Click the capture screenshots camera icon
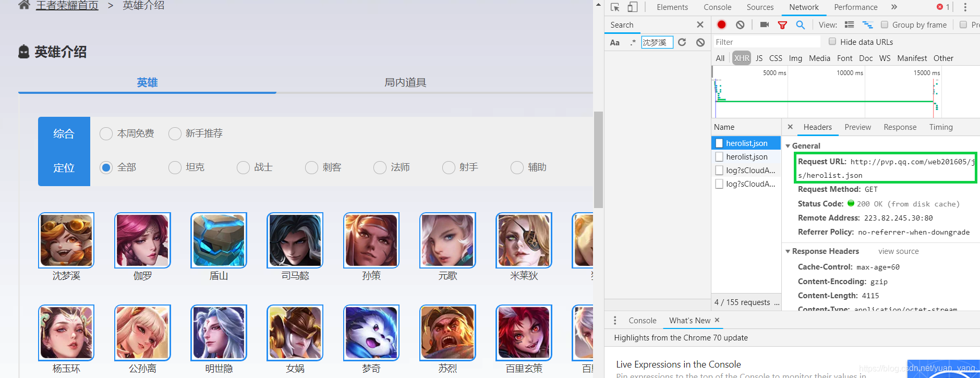The height and width of the screenshot is (378, 980). [x=765, y=25]
